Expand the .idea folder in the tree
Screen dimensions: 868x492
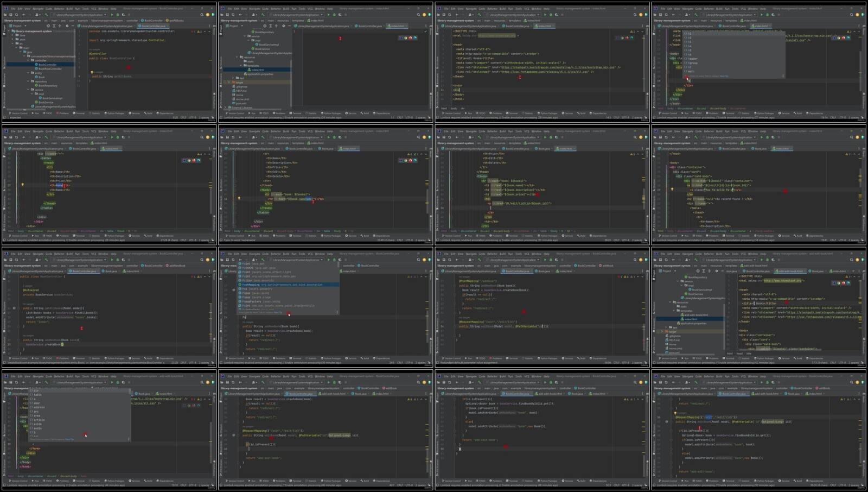pos(12,35)
